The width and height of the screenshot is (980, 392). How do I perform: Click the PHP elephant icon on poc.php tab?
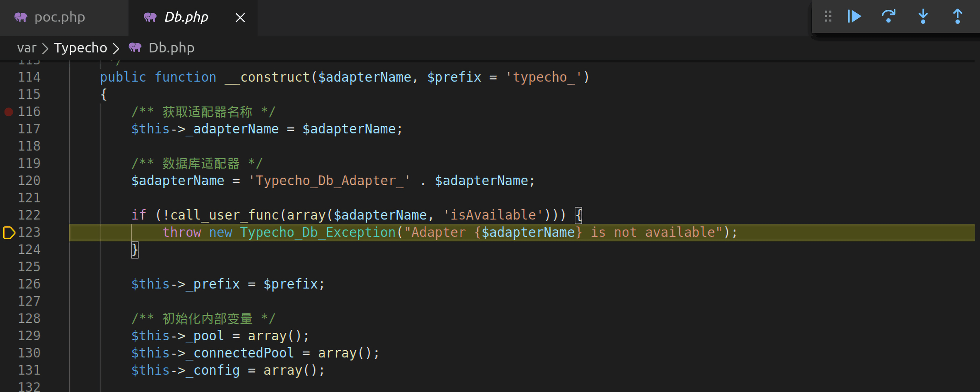point(21,17)
